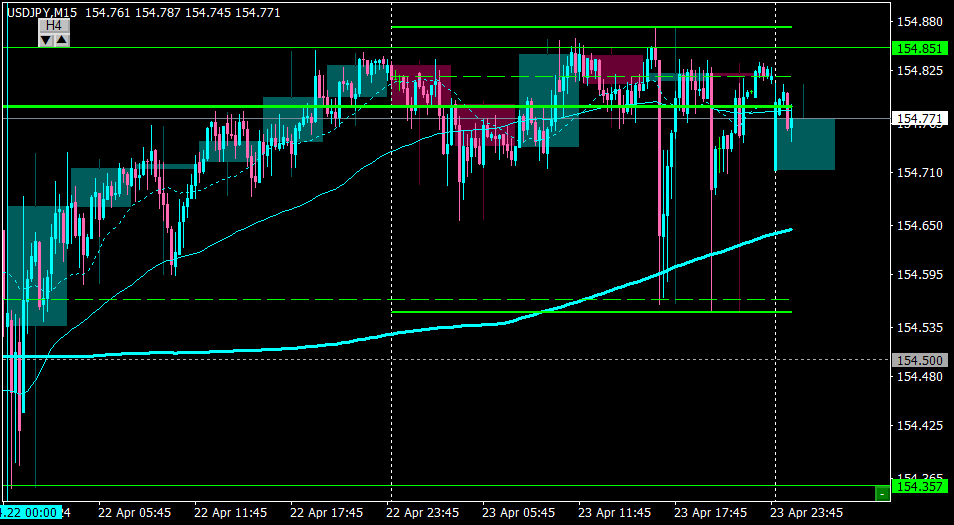Click the 22 Apr 05:45 time axis label
Viewport: 954px width, 525px height.
click(x=136, y=513)
